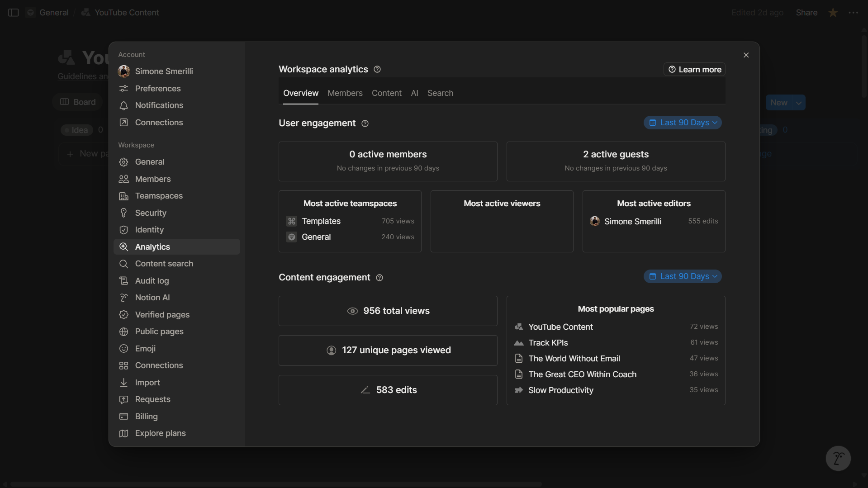Select the Emoji settings section

(x=144, y=348)
